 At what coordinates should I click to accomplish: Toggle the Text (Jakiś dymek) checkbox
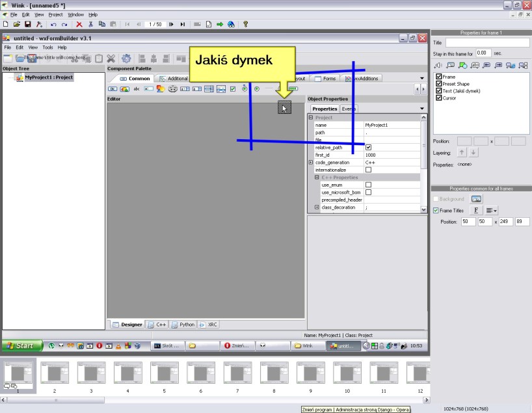[x=439, y=91]
